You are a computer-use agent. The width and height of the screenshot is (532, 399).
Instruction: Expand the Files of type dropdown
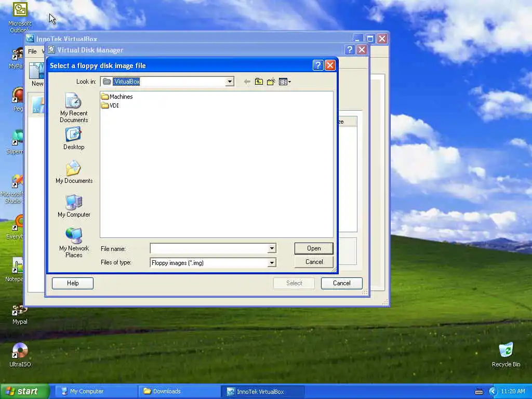[x=272, y=262]
